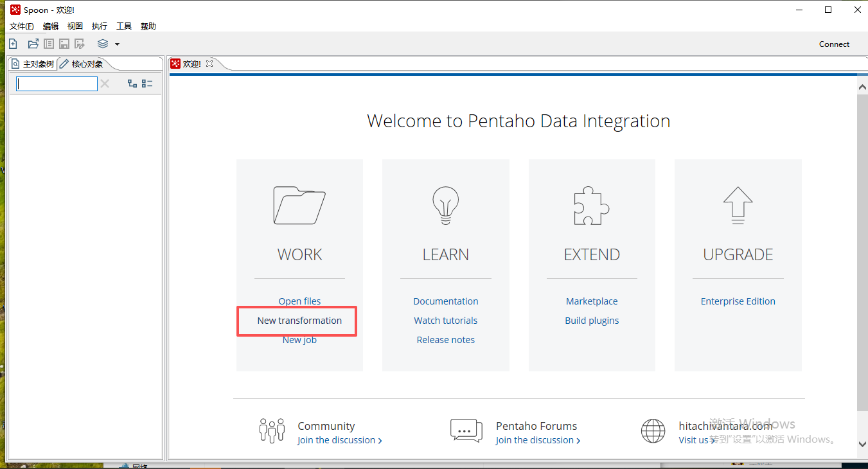The height and width of the screenshot is (469, 868).
Task: Click the UPGRADE arrow icon
Action: [x=738, y=205]
